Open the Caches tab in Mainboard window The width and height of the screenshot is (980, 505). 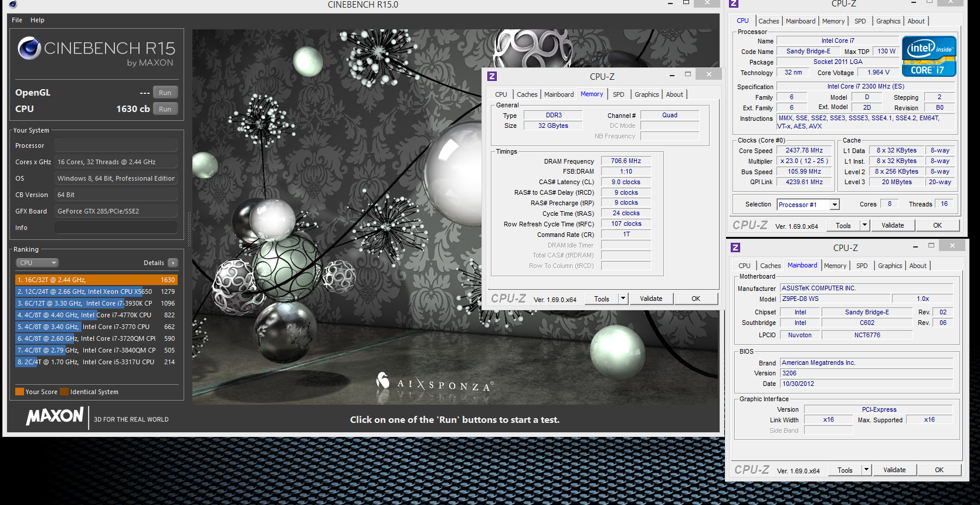click(770, 266)
